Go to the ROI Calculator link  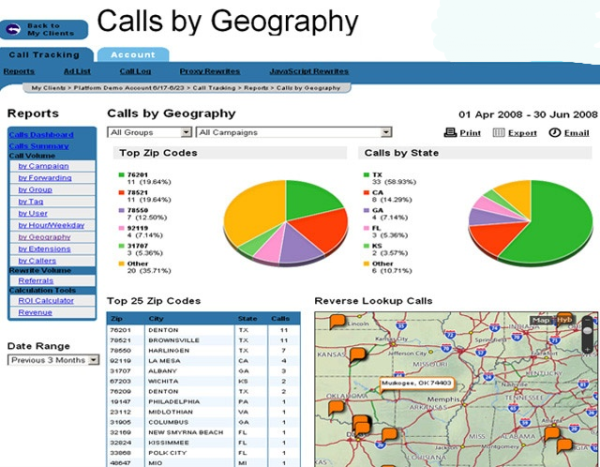[x=46, y=301]
